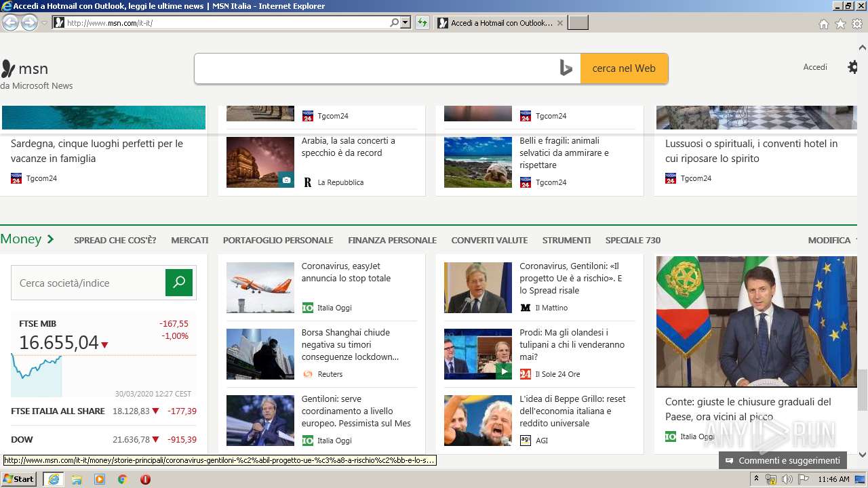Click the Commenti e suggerimenti button

pos(783,460)
